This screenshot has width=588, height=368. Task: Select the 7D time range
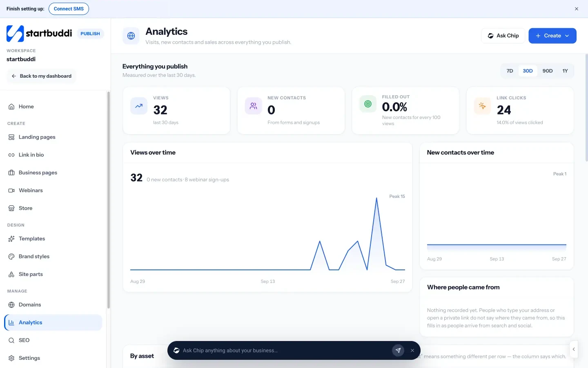510,71
